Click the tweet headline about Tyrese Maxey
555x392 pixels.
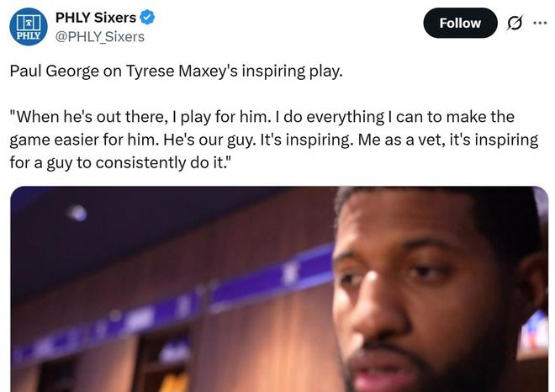coord(177,72)
